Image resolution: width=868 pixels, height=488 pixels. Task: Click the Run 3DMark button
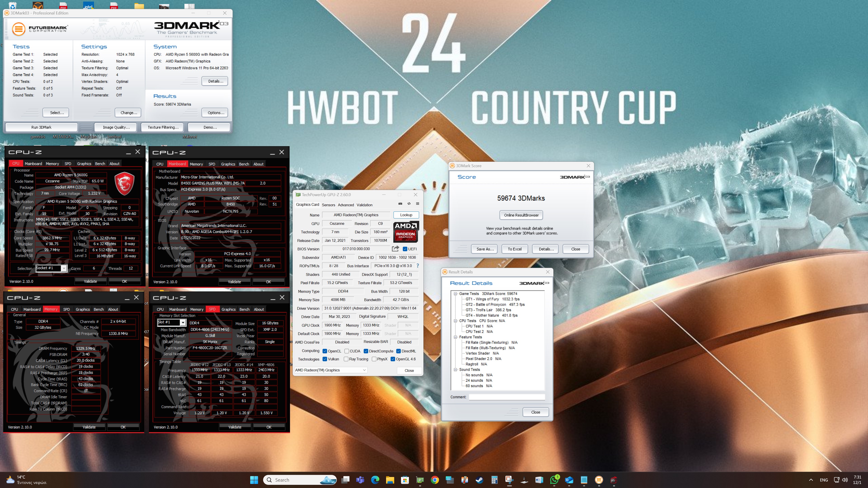41,127
